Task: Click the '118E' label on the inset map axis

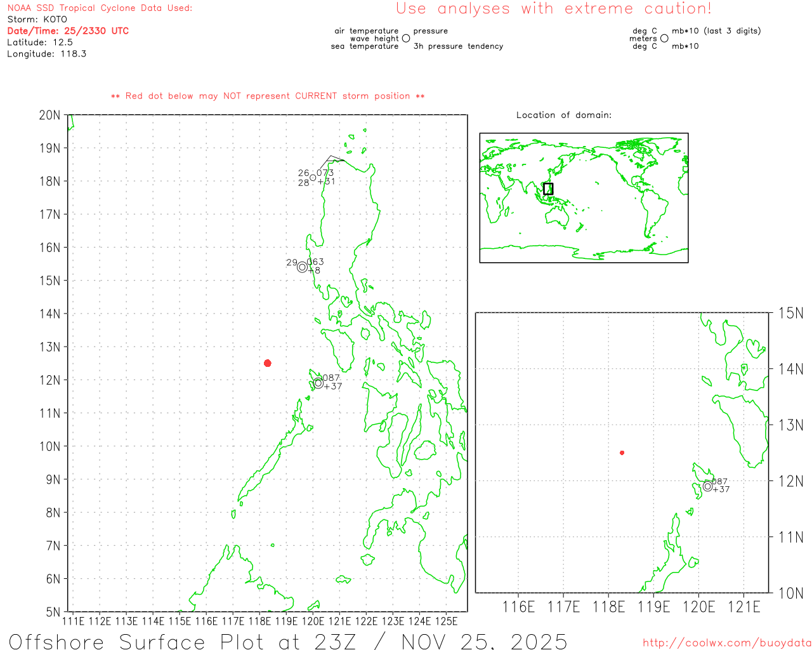Action: tap(609, 607)
